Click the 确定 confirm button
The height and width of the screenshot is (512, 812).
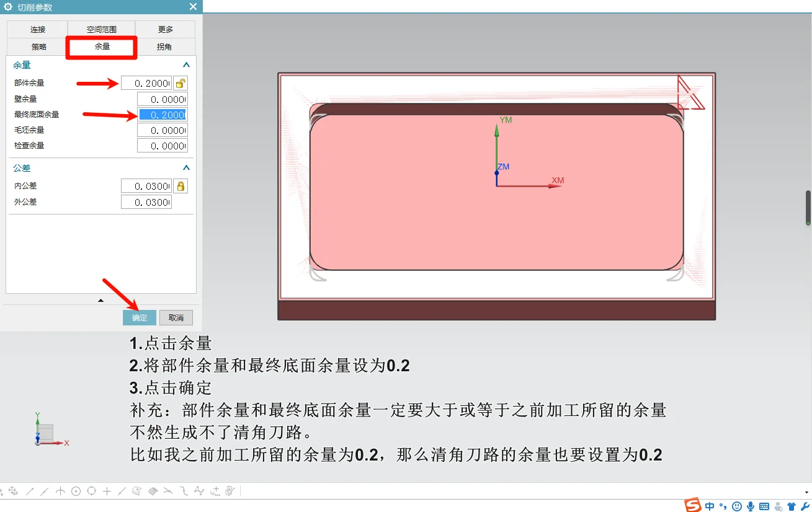(139, 317)
